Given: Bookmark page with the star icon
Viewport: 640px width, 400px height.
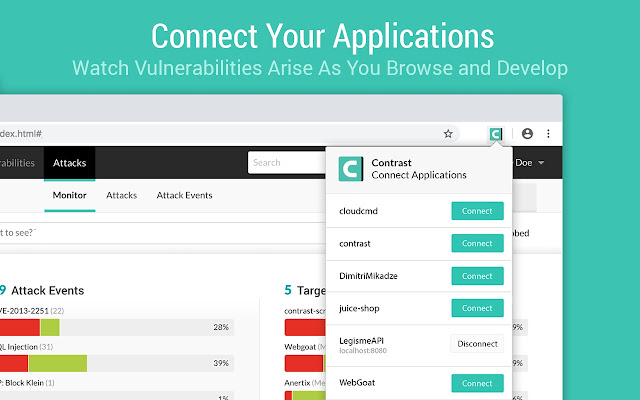Looking at the screenshot, I should tap(448, 134).
